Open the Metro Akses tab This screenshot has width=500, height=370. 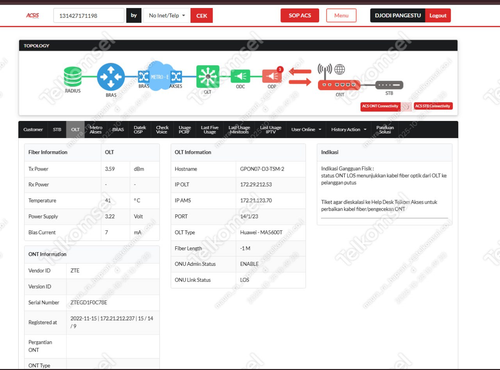click(96, 130)
